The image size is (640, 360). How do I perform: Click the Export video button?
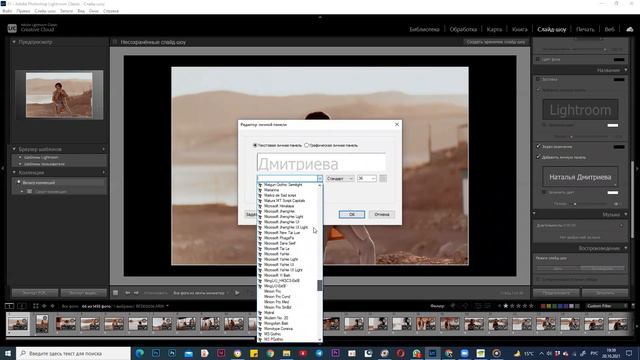[x=83, y=293]
